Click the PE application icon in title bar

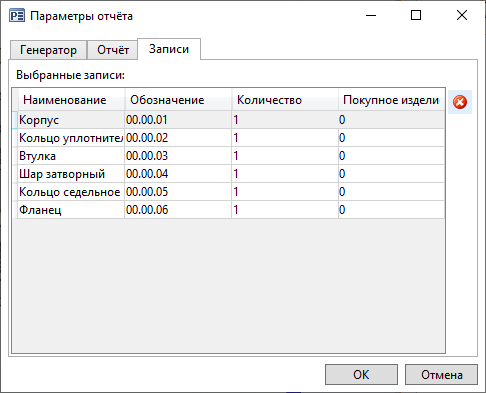[17, 16]
